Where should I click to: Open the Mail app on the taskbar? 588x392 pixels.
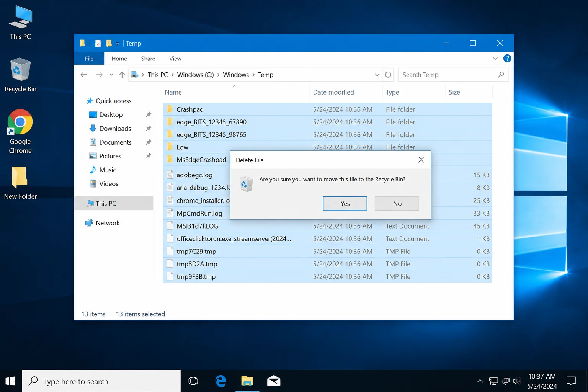pos(274,381)
